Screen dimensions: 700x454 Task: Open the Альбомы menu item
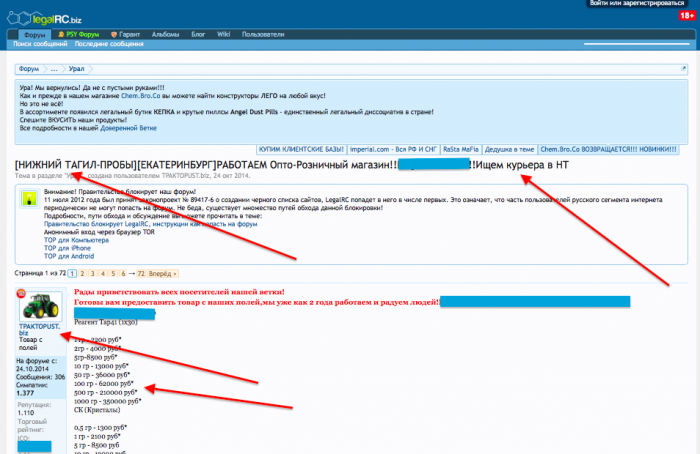click(164, 34)
